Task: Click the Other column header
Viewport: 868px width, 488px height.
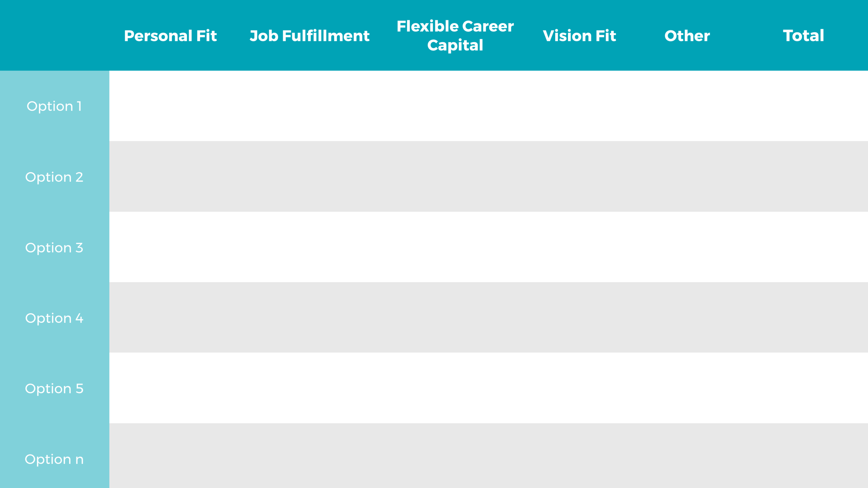Action: click(x=687, y=35)
